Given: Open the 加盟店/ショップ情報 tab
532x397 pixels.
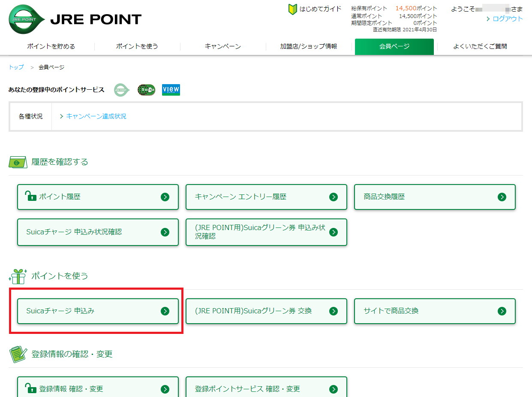Looking at the screenshot, I should click(309, 46).
